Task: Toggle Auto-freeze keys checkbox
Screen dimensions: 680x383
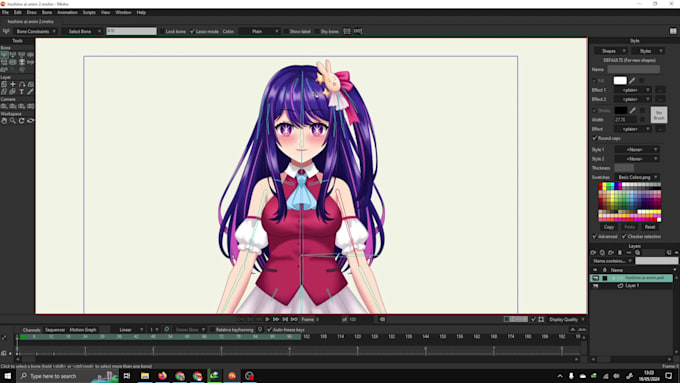Action: tap(269, 330)
